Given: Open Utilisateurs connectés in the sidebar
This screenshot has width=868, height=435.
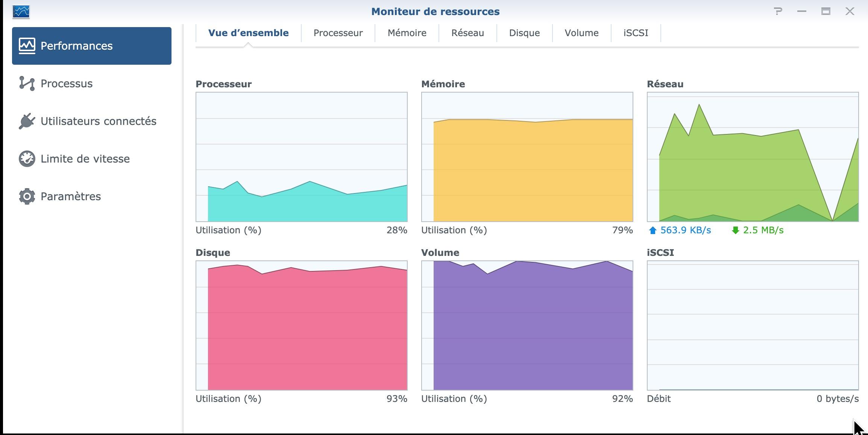Looking at the screenshot, I should click(x=98, y=121).
